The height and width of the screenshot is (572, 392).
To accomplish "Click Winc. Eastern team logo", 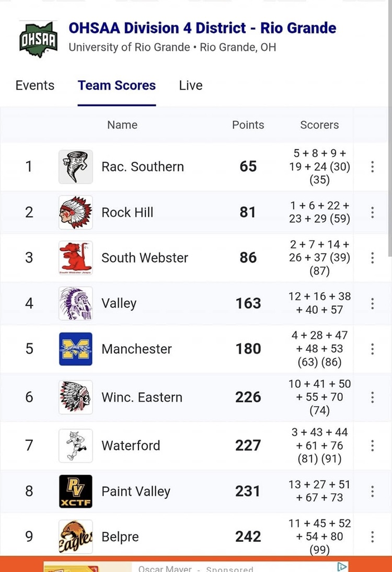I will click(75, 397).
